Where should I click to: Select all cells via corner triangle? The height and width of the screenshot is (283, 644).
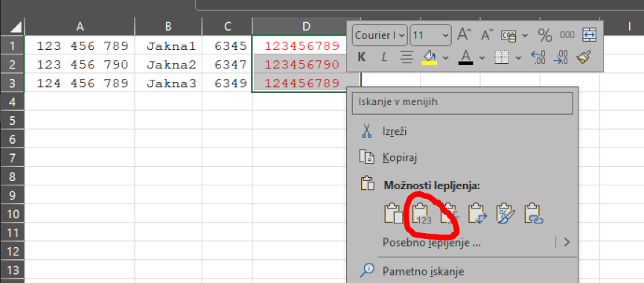13,27
